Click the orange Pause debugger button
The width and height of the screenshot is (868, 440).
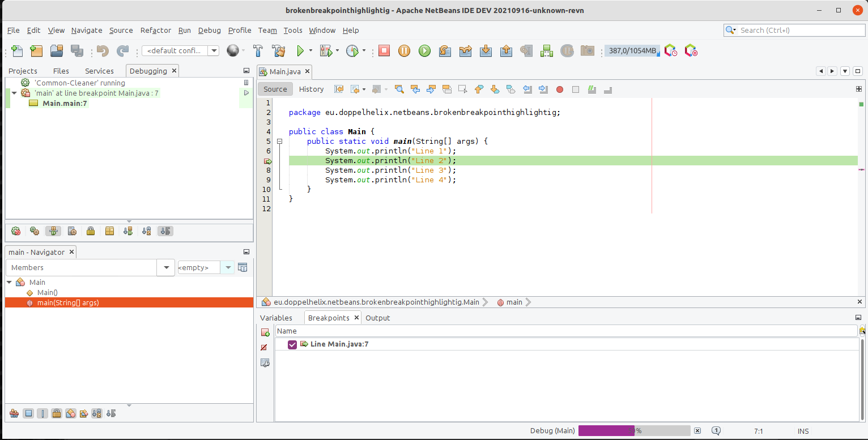pyautogui.click(x=404, y=51)
